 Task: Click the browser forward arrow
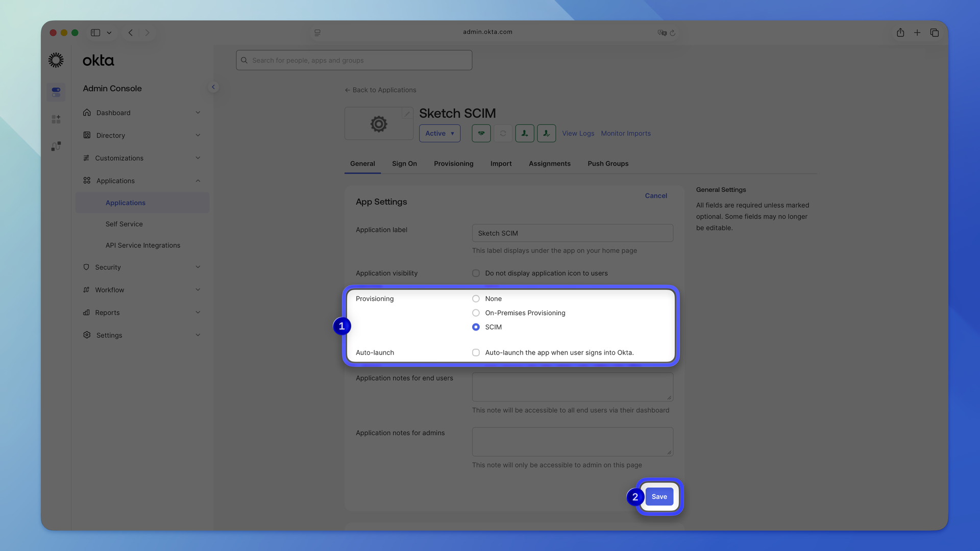tap(148, 33)
